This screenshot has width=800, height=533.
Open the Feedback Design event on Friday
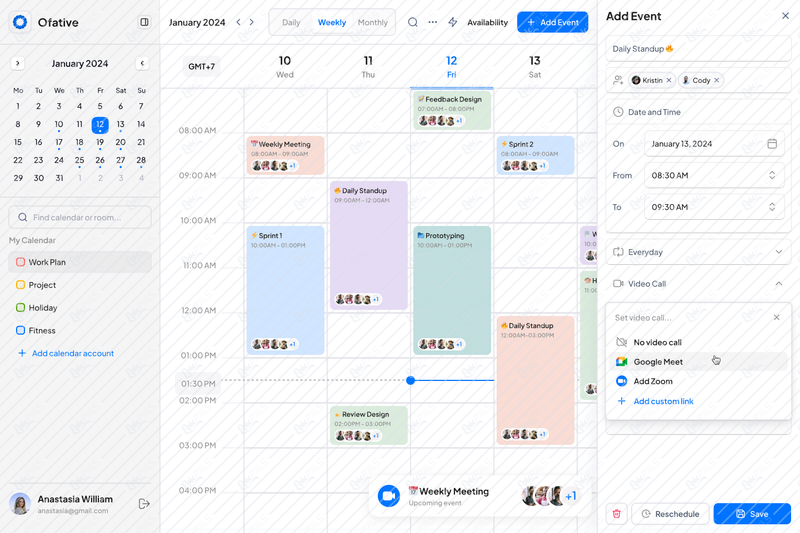452,110
